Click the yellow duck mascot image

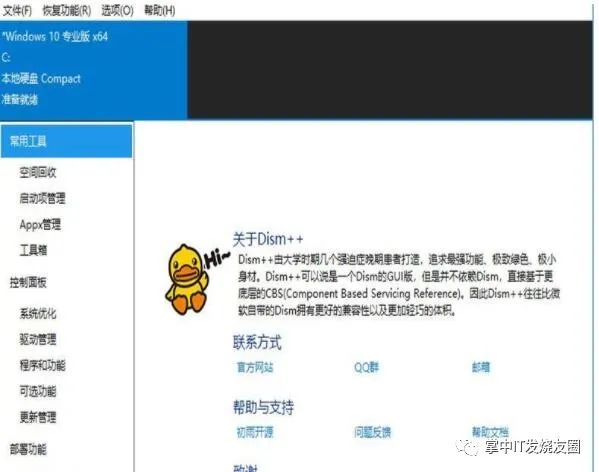197,279
